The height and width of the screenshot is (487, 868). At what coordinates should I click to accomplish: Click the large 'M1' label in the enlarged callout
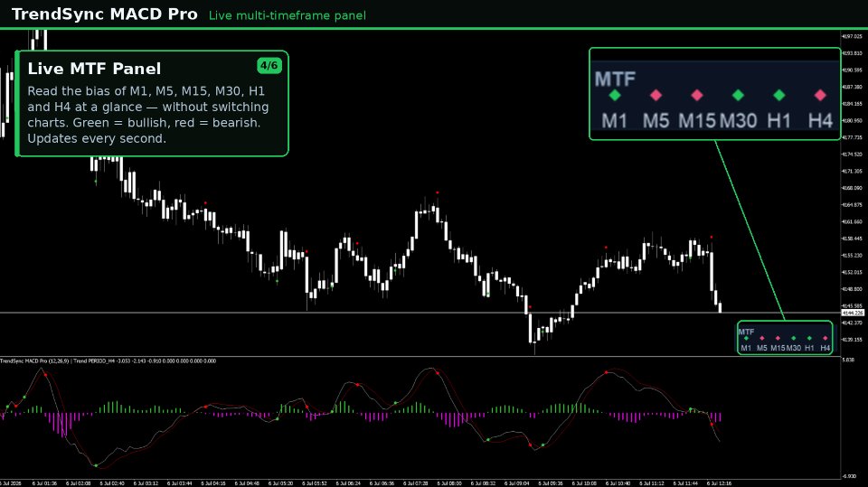point(615,121)
